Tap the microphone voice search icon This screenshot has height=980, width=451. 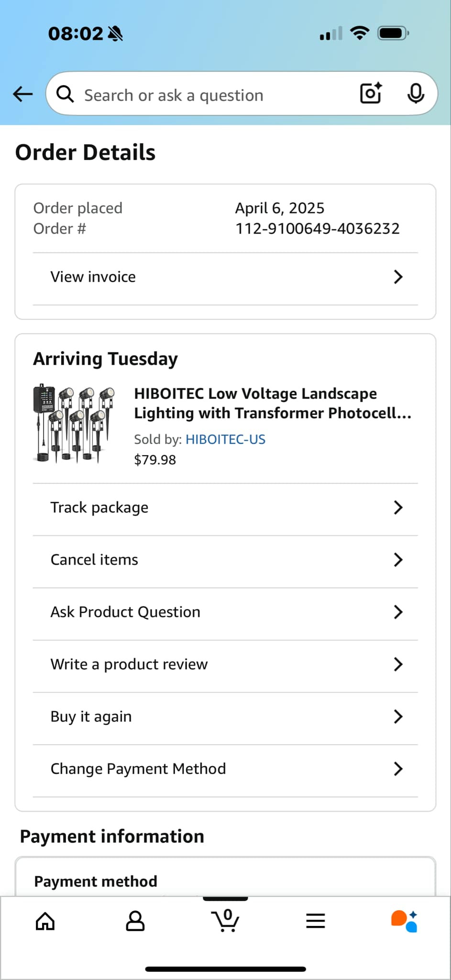416,93
